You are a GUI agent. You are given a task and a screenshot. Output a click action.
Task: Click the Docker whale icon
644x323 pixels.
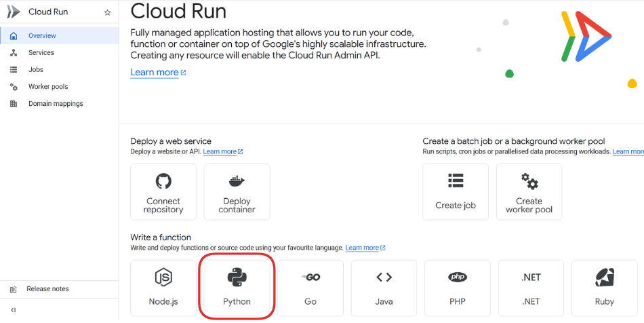click(237, 180)
